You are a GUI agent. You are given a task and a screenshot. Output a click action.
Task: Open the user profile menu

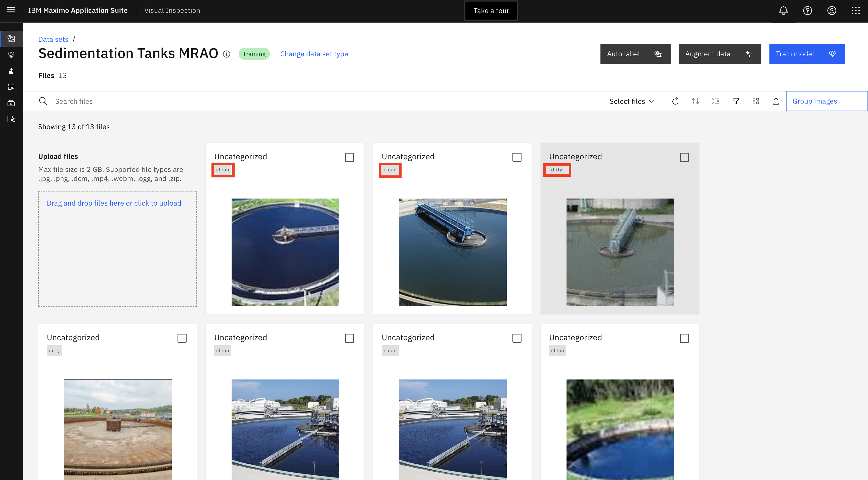click(x=832, y=11)
